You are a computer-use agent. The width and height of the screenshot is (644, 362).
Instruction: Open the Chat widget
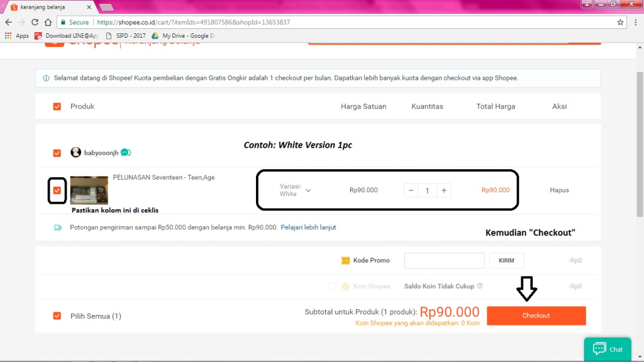pos(608,349)
